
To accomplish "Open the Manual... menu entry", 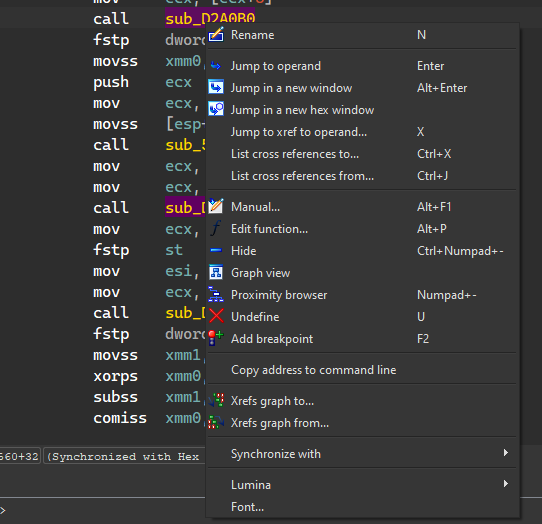I will [362, 207].
